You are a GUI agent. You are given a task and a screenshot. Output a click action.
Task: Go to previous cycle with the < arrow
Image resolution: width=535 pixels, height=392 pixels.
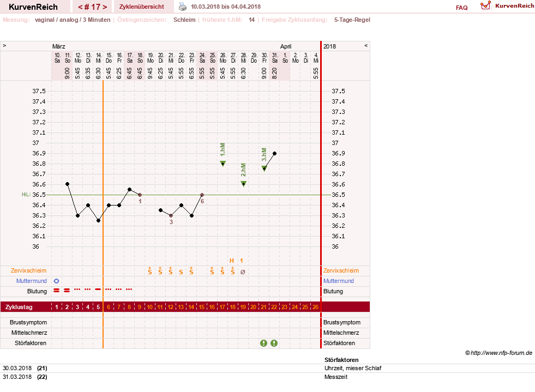click(x=81, y=7)
